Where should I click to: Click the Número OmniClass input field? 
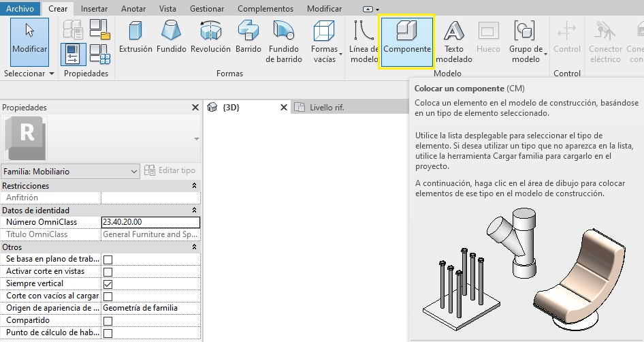coord(150,222)
